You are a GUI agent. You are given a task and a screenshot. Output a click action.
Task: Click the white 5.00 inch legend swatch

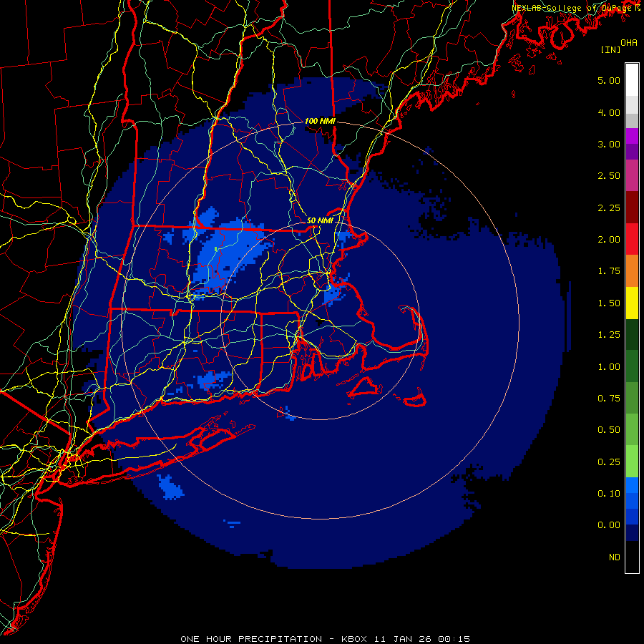pos(632,80)
